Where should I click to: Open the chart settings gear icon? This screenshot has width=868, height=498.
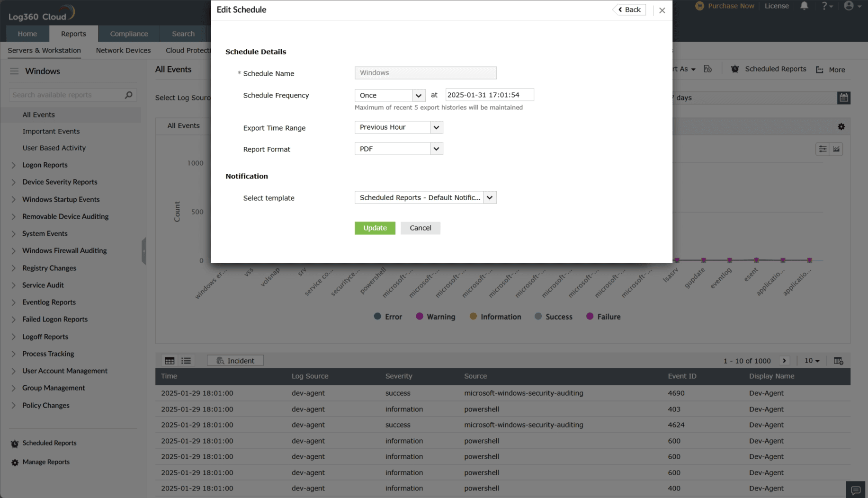point(841,126)
